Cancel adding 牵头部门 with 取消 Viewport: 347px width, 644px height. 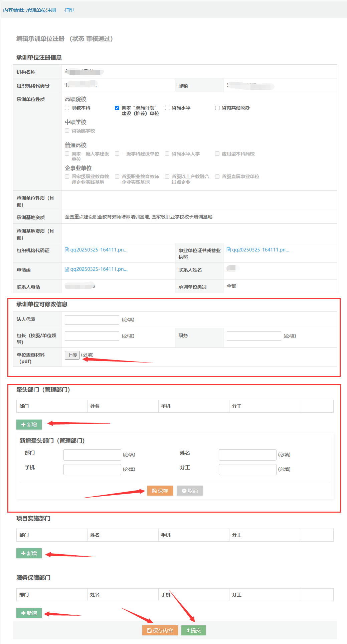point(190,491)
